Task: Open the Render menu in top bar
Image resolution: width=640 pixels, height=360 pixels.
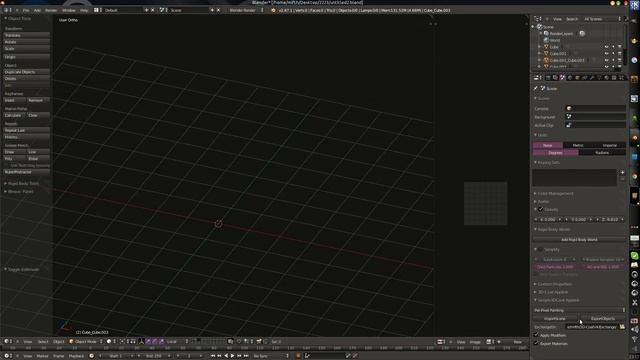Action: tap(51, 10)
